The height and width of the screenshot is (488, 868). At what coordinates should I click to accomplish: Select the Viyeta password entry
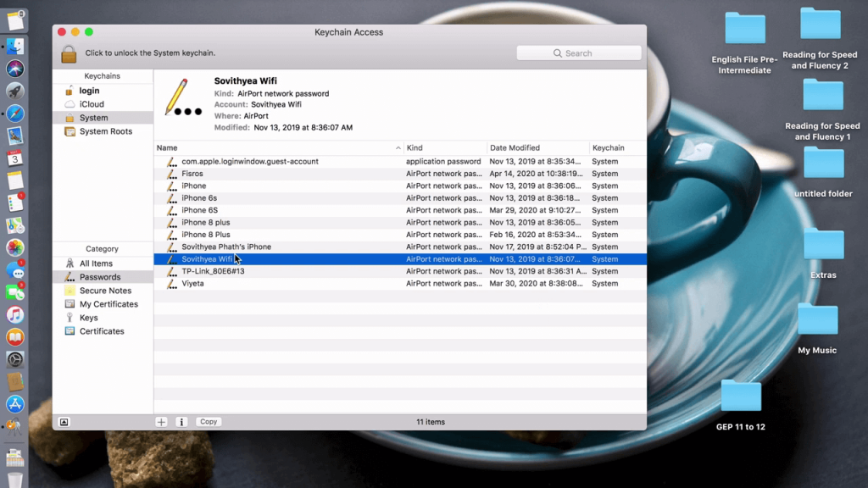point(400,283)
